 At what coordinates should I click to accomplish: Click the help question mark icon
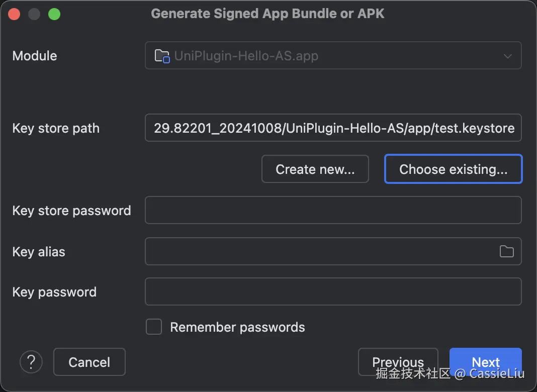[x=31, y=362]
